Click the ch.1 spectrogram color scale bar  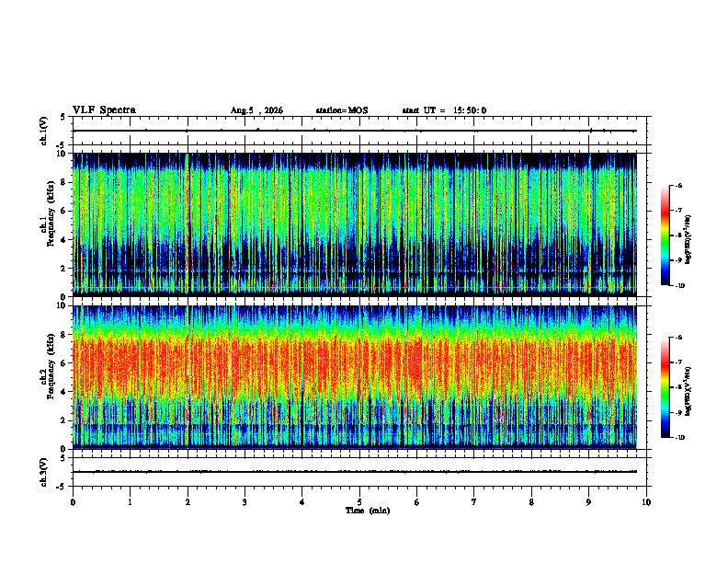point(665,236)
